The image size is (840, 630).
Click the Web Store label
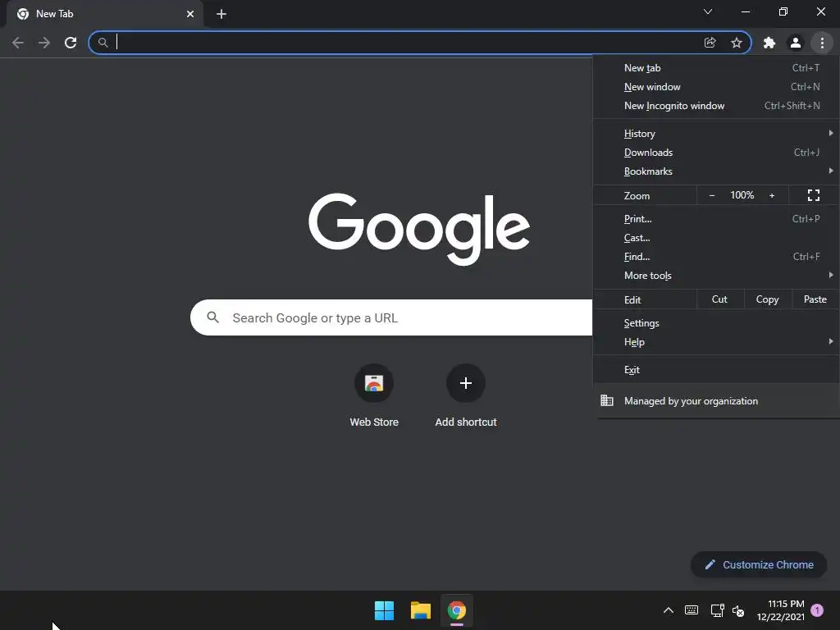click(374, 422)
